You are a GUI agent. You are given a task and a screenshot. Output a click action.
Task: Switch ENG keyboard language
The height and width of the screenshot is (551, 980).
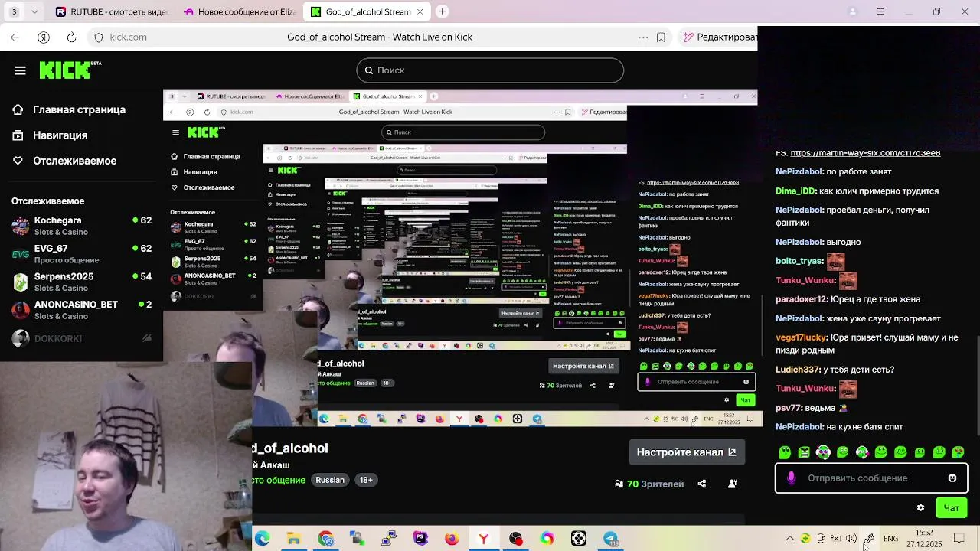[x=890, y=539]
